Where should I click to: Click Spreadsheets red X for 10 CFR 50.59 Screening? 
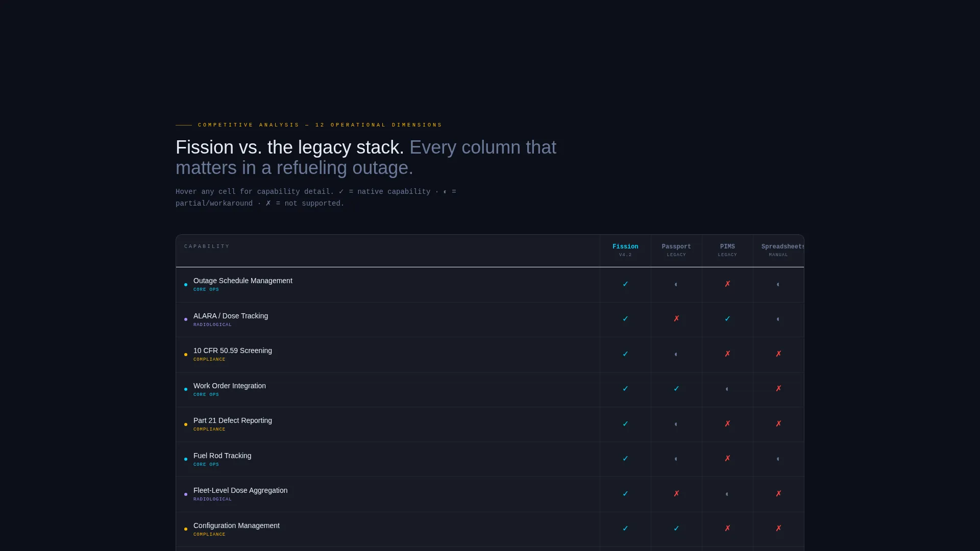click(x=778, y=354)
